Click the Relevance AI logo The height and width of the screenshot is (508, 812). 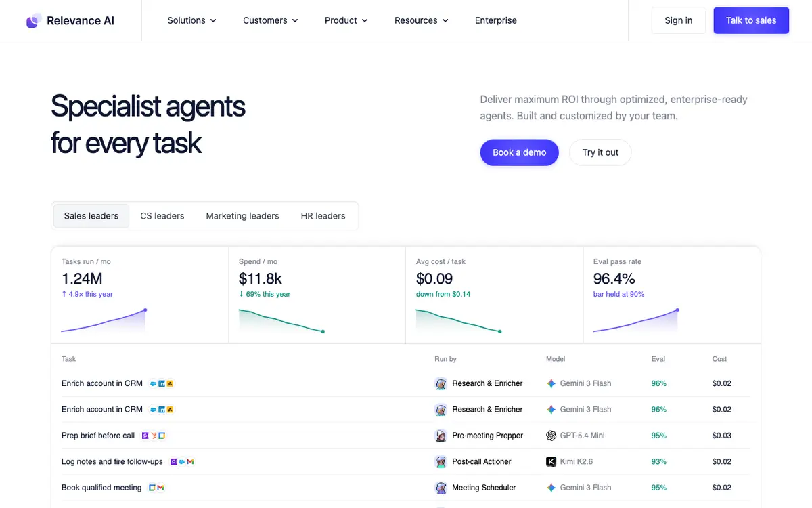coord(70,20)
